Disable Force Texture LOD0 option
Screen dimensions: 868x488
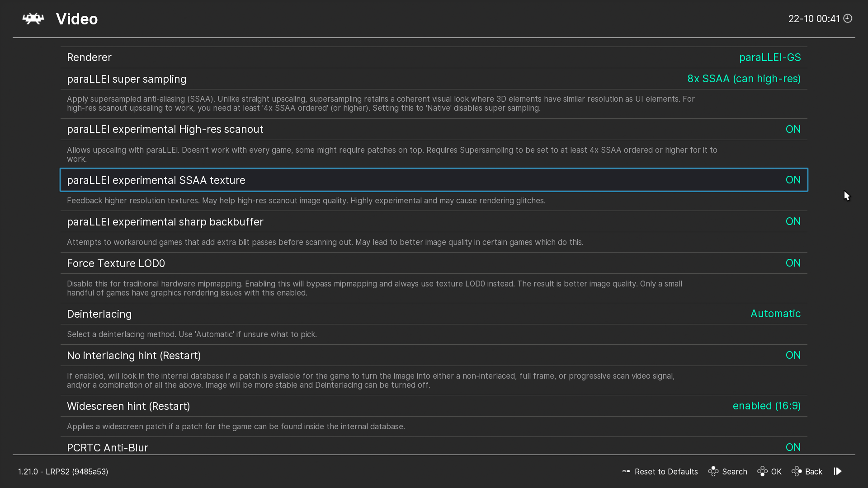click(793, 263)
